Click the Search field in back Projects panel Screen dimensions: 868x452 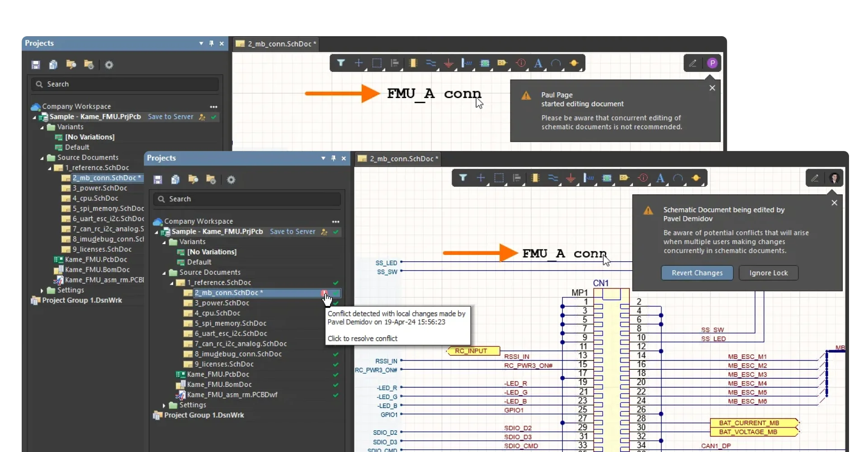coord(125,84)
